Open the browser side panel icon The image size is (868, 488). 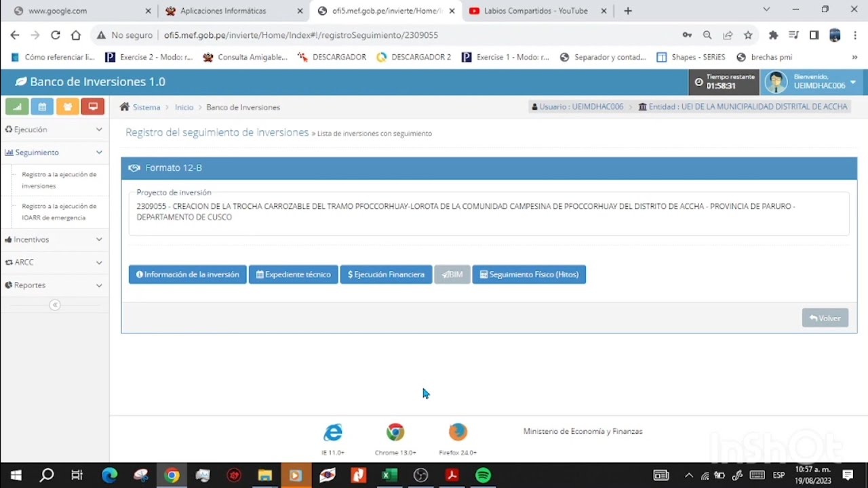814,35
